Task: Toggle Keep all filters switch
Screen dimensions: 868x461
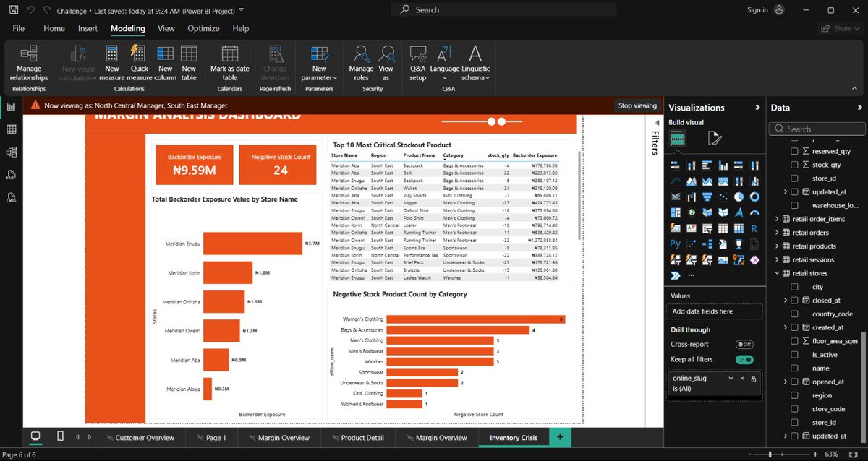Action: pyautogui.click(x=744, y=359)
